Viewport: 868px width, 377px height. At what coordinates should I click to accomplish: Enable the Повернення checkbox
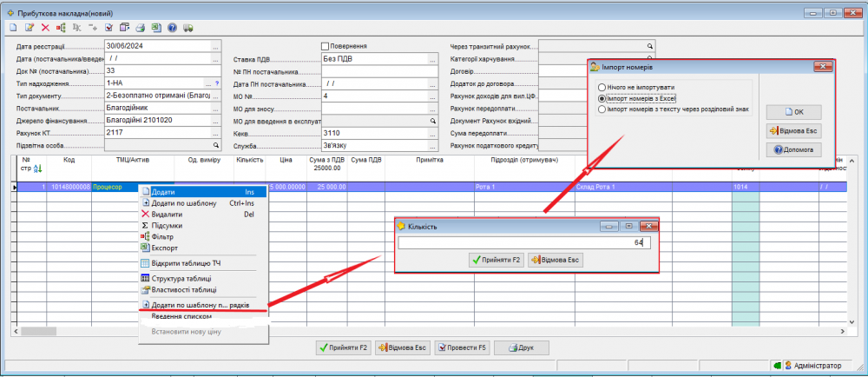click(x=325, y=47)
